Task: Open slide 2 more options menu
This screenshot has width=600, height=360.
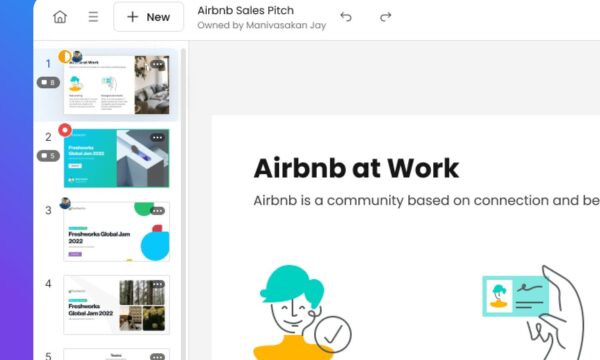Action: [x=157, y=138]
